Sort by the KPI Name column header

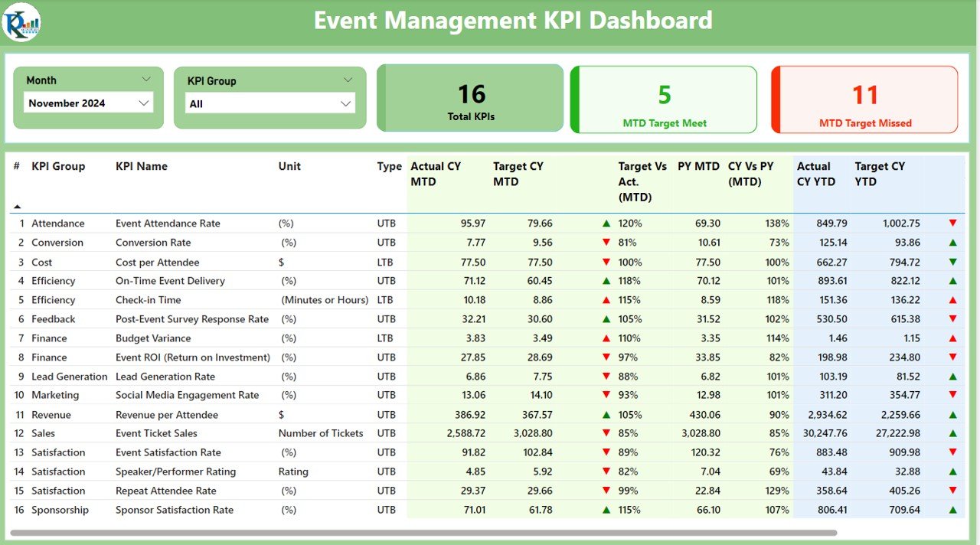142,166
